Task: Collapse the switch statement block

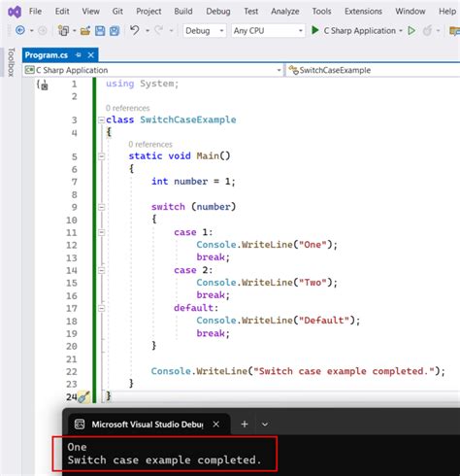Action: [101, 207]
